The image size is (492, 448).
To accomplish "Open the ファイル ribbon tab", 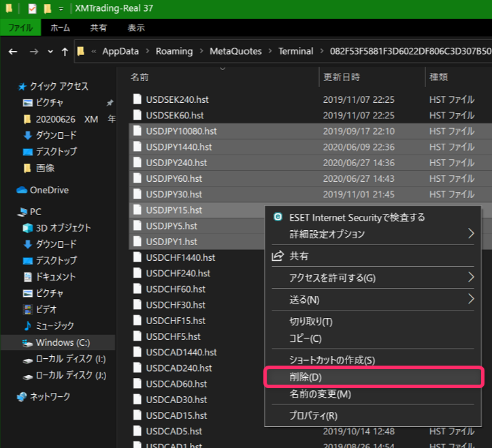I will coord(20,28).
